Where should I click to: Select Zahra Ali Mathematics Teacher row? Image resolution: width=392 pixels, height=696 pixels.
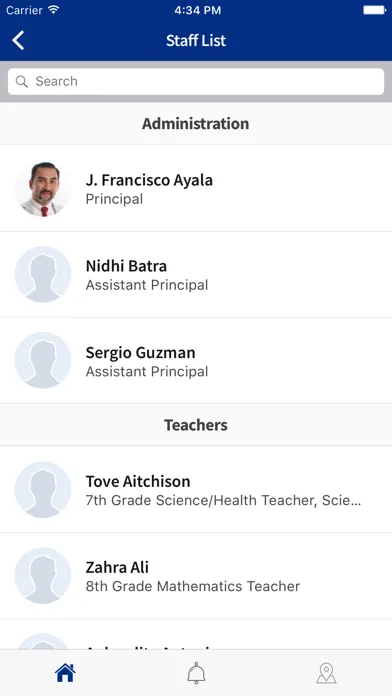click(x=196, y=576)
